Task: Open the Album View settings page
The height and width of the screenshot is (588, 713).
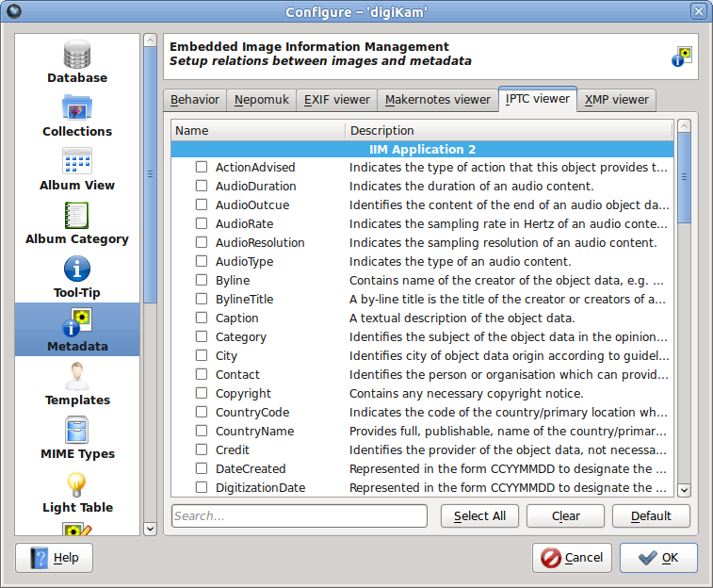Action: tap(77, 170)
